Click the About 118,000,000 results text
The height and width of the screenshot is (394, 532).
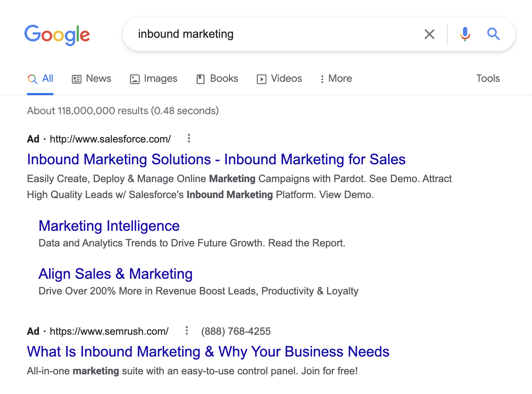pyautogui.click(x=123, y=111)
